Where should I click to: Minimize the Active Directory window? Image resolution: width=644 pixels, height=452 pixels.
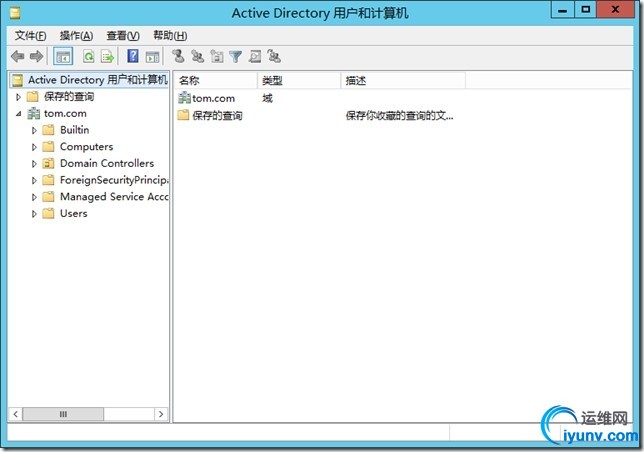tap(563, 10)
